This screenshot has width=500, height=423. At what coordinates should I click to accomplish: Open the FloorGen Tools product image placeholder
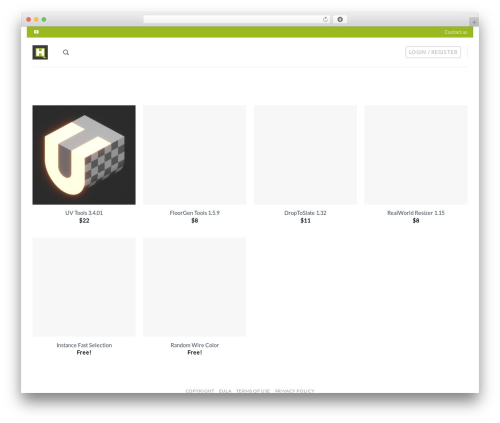195,155
